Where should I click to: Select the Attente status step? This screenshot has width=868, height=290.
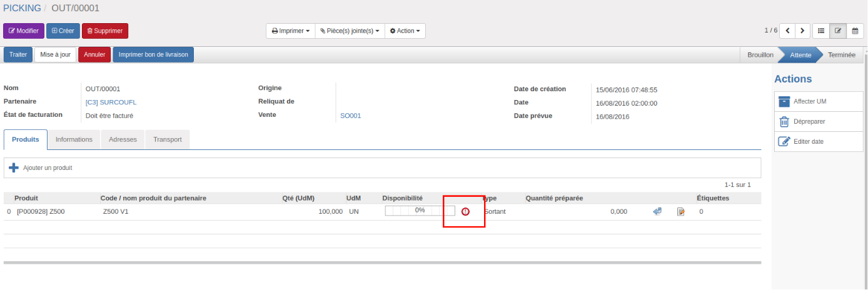click(800, 54)
